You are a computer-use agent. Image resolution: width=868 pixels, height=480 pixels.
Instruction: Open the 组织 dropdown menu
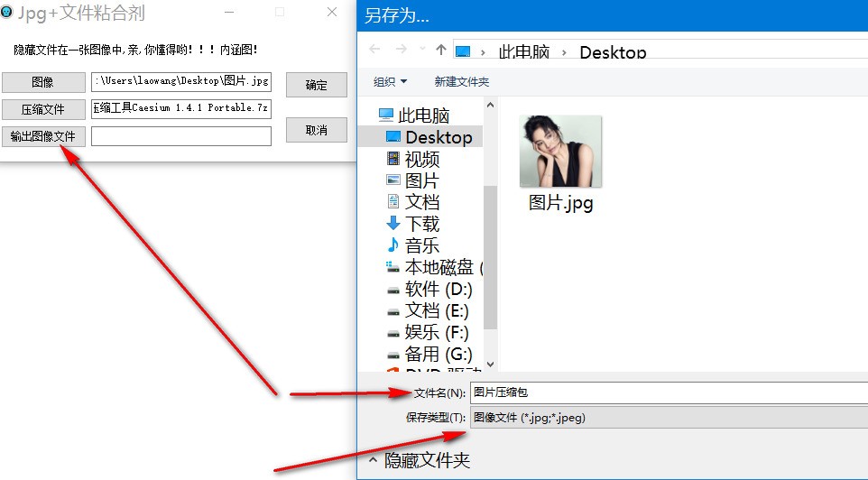(x=391, y=82)
